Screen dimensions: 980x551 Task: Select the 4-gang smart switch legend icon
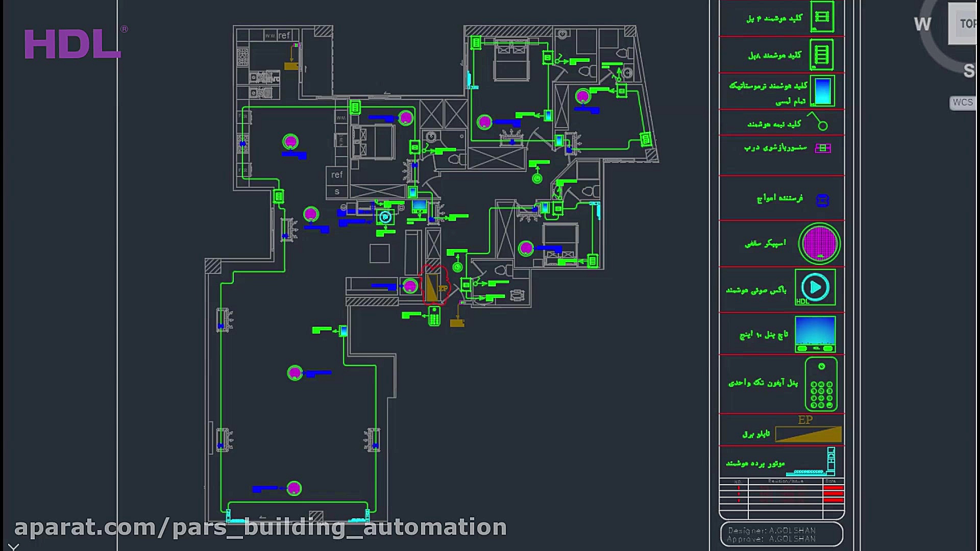pyautogui.click(x=822, y=17)
